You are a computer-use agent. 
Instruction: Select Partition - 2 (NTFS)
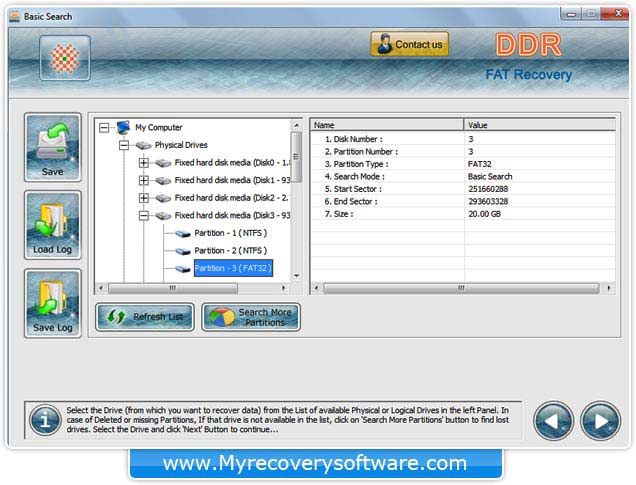(x=230, y=251)
